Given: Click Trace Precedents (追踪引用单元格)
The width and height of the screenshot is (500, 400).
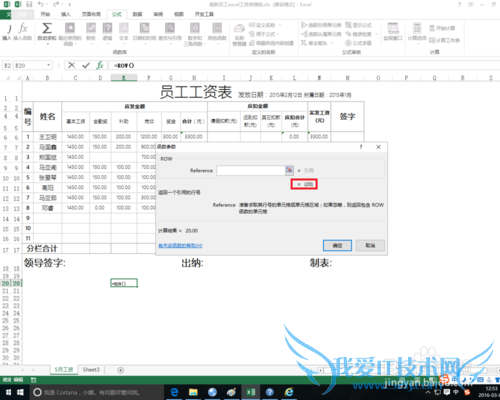Looking at the screenshot, I should pos(321,25).
